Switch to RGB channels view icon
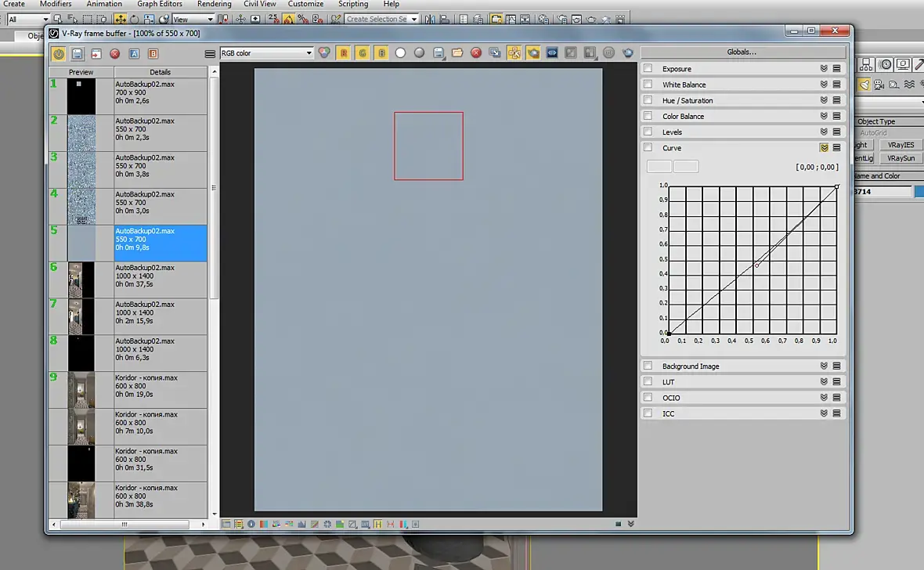The width and height of the screenshot is (924, 570). 324,53
